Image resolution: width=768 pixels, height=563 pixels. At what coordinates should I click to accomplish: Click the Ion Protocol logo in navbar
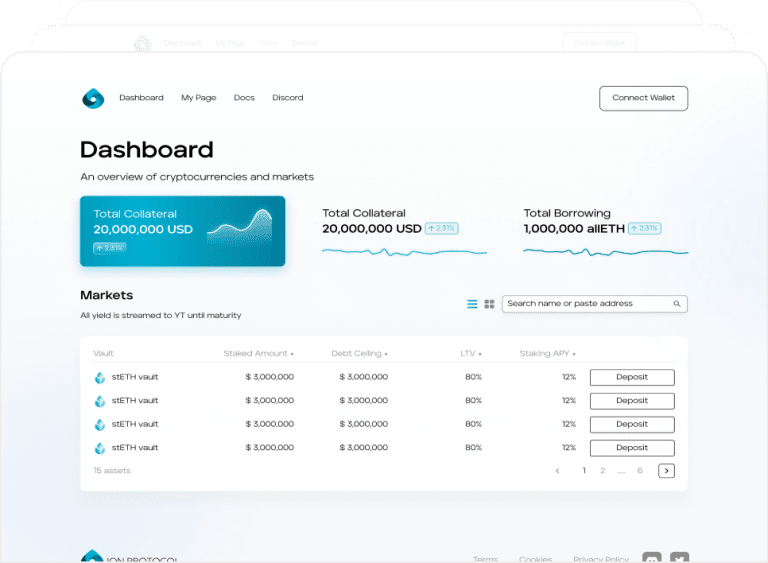click(93, 98)
